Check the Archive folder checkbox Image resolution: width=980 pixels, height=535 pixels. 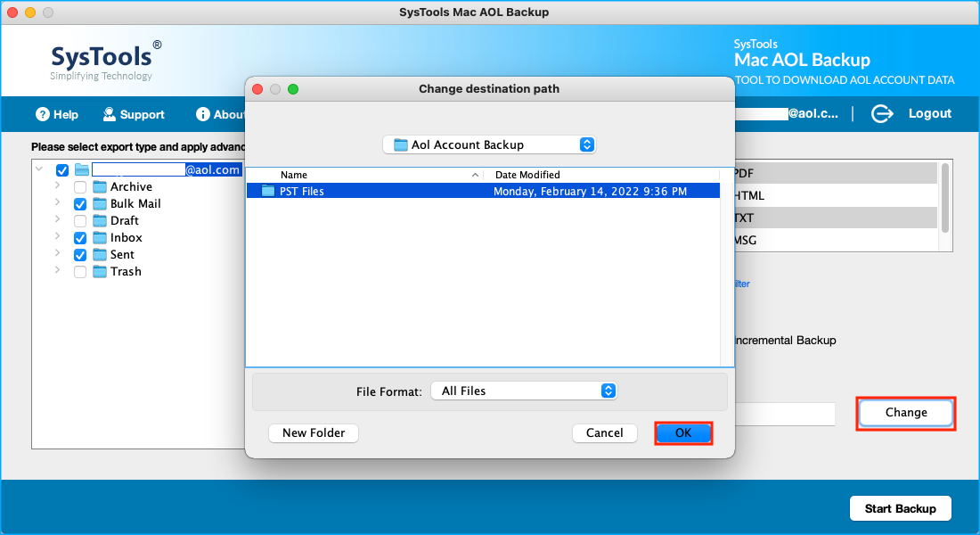click(x=80, y=187)
